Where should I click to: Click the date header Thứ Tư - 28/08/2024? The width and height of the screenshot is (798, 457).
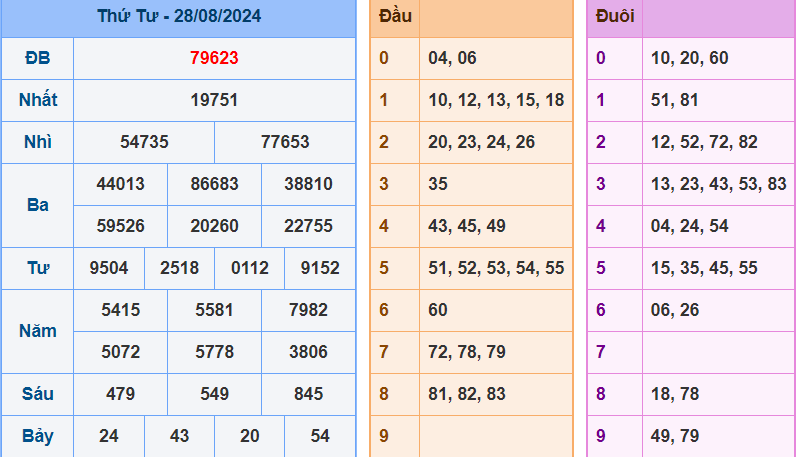coord(179,16)
